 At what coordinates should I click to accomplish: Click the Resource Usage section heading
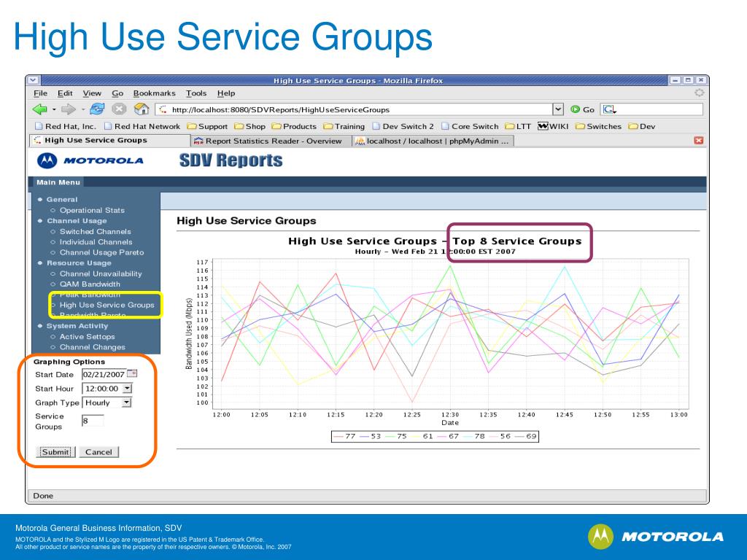coord(79,263)
